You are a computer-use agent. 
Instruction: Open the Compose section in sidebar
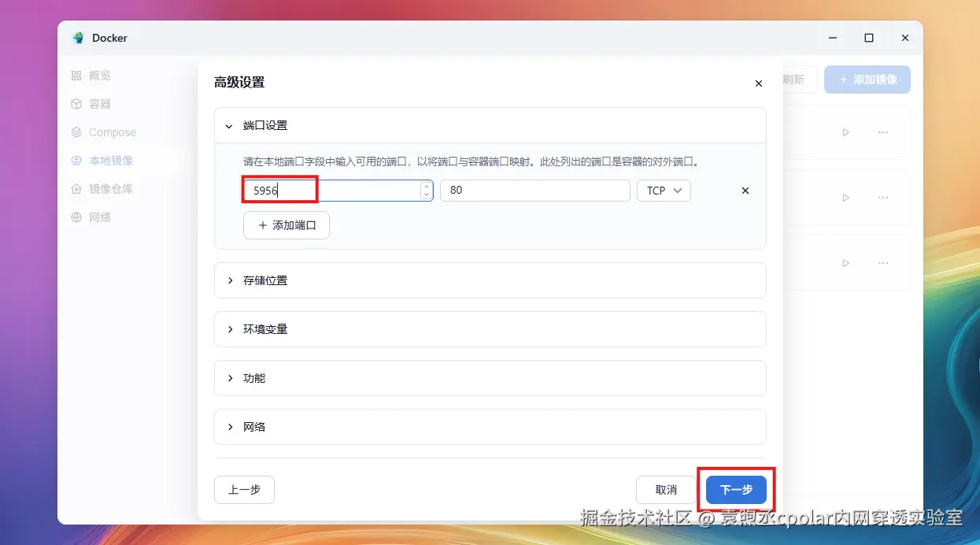pyautogui.click(x=102, y=132)
